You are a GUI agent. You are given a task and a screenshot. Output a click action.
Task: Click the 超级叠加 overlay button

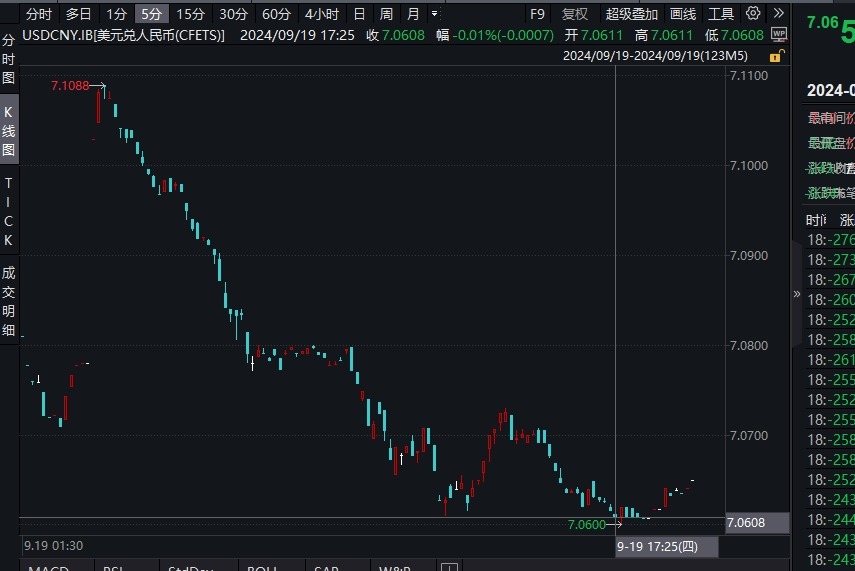632,14
